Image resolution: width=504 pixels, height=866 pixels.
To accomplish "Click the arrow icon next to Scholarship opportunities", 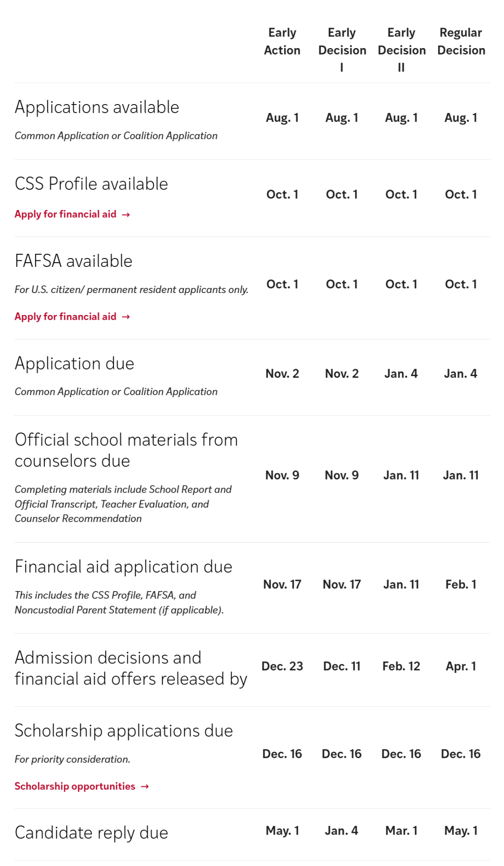I will [144, 786].
